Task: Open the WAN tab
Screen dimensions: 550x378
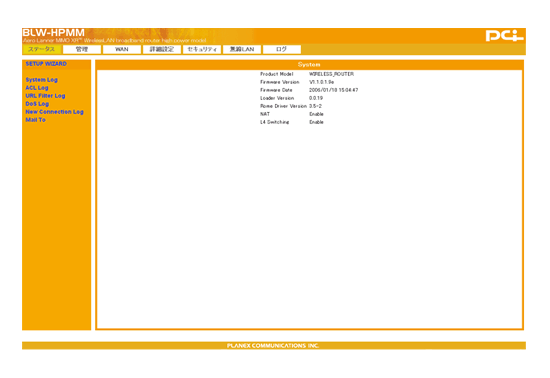Action: (122, 49)
